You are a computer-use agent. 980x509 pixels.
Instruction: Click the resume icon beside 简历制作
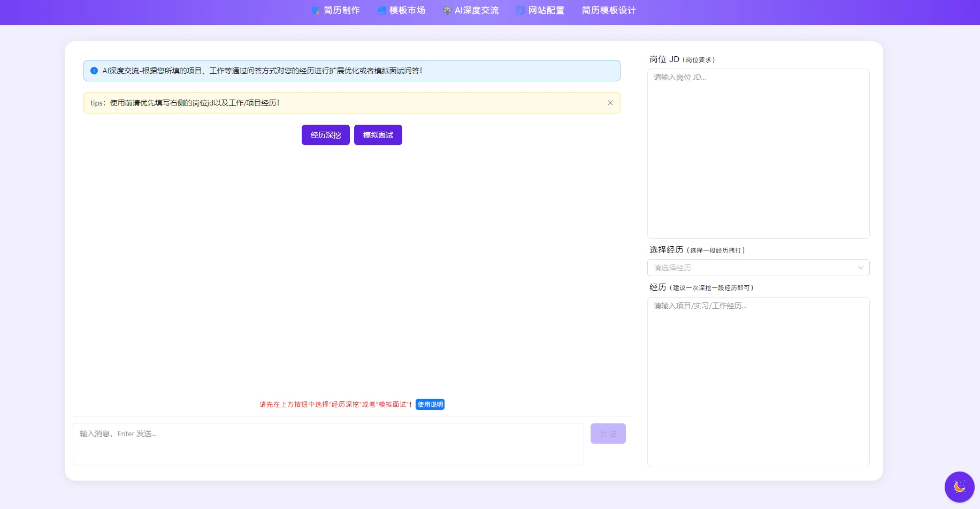pos(315,10)
